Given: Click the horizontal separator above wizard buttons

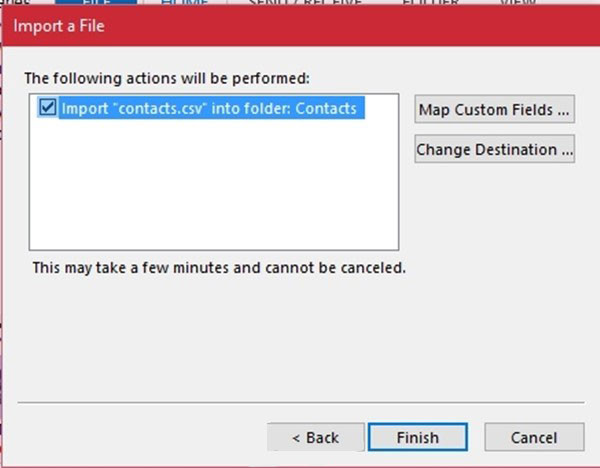Looking at the screenshot, I should 301,402.
